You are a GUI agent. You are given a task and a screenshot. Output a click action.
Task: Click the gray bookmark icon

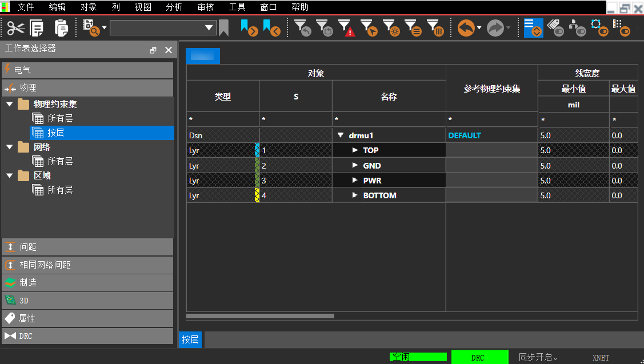224,28
